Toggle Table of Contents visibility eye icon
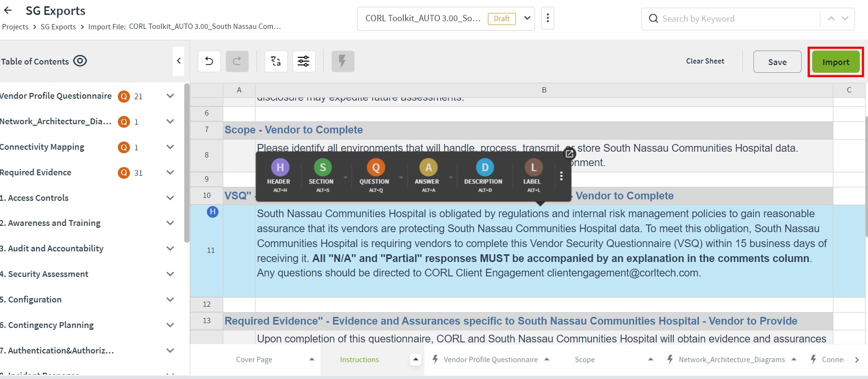Image resolution: width=868 pixels, height=379 pixels. coord(80,61)
